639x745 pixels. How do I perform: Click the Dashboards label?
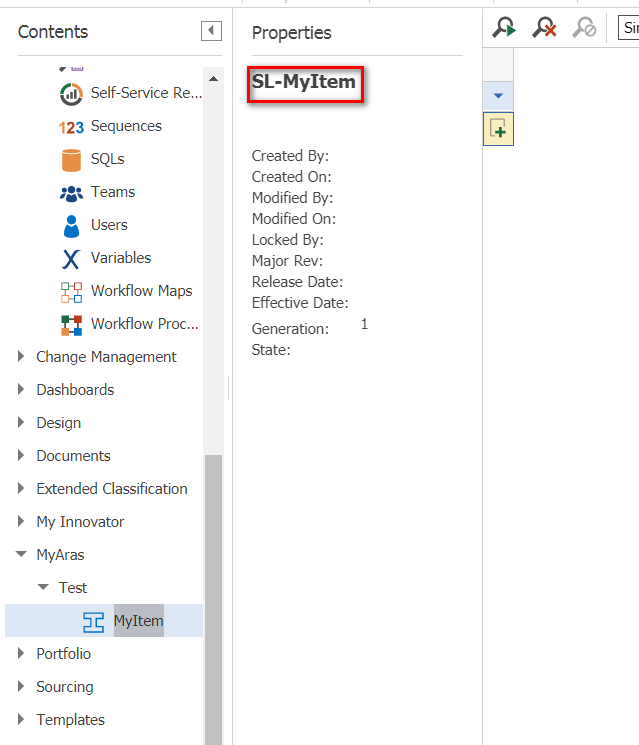pyautogui.click(x=75, y=390)
